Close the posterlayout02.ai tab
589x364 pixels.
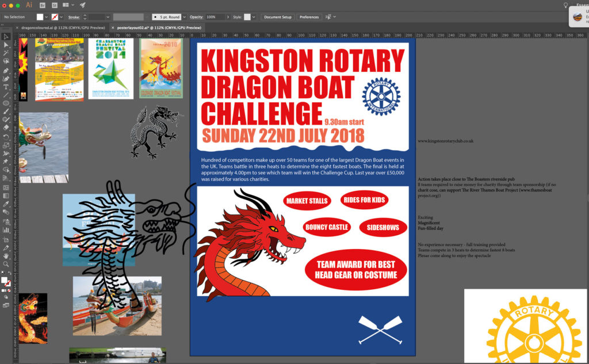[112, 28]
